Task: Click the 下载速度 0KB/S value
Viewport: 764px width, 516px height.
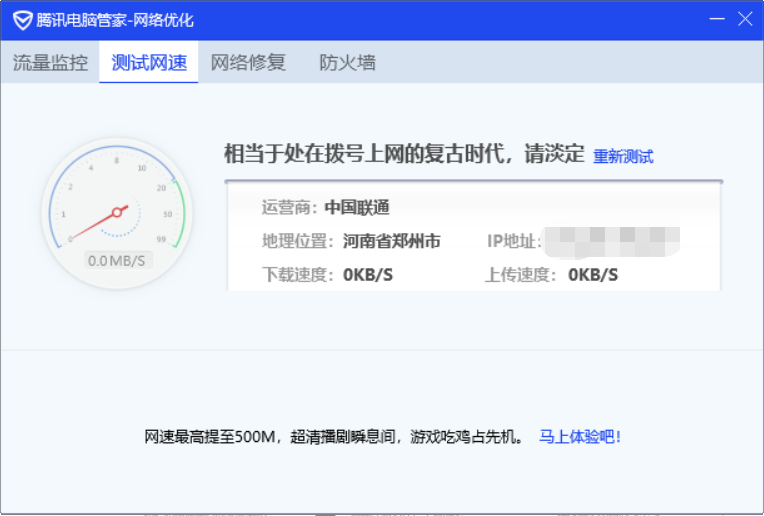Action: click(x=368, y=275)
